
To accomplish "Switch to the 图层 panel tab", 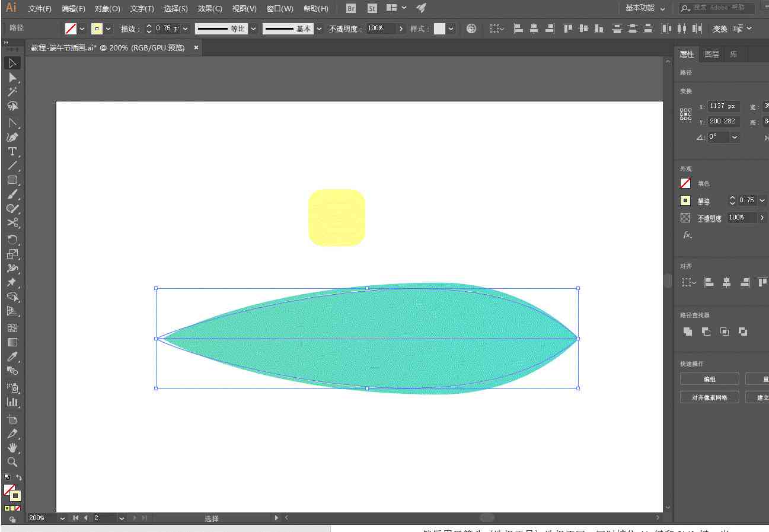I will click(712, 54).
